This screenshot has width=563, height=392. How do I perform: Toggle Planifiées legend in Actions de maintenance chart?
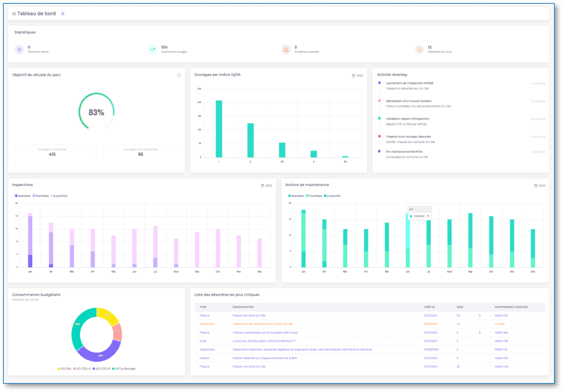tap(314, 196)
